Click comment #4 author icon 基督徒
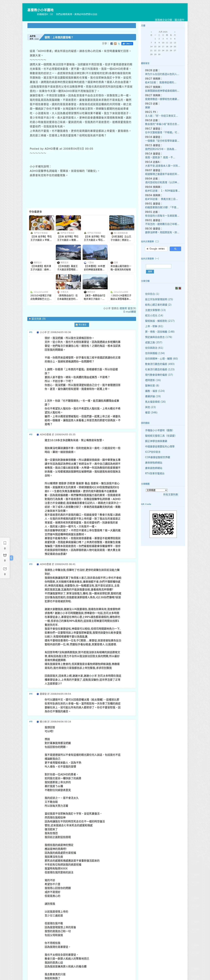Screen dimensions: 210x980 [38, 694]
